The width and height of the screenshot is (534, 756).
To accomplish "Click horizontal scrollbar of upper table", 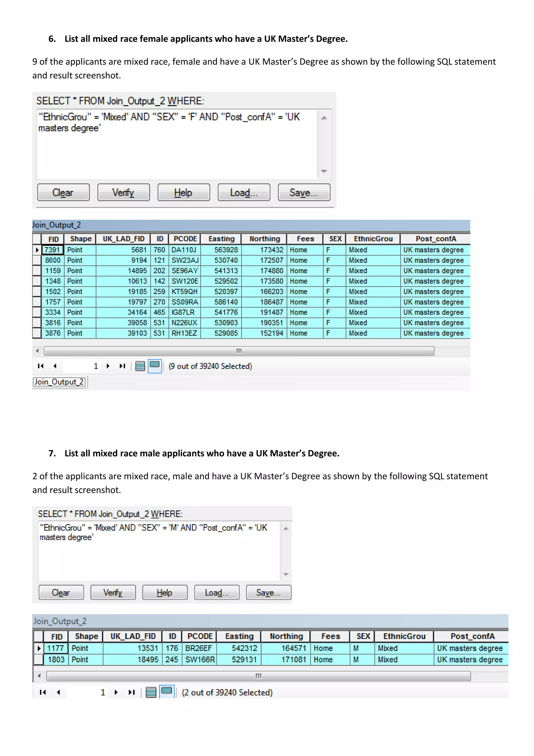I will pos(239,351).
